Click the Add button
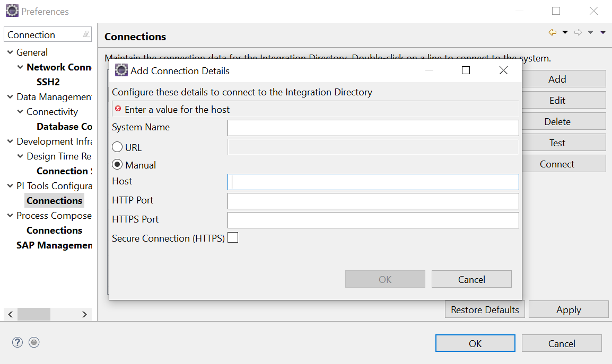Image resolution: width=612 pixels, height=364 pixels. [564, 79]
